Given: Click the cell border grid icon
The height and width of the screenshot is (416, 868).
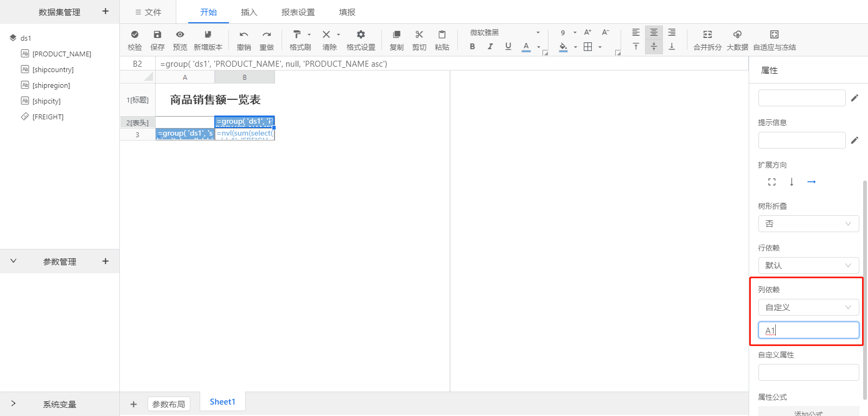Looking at the screenshot, I should point(588,47).
